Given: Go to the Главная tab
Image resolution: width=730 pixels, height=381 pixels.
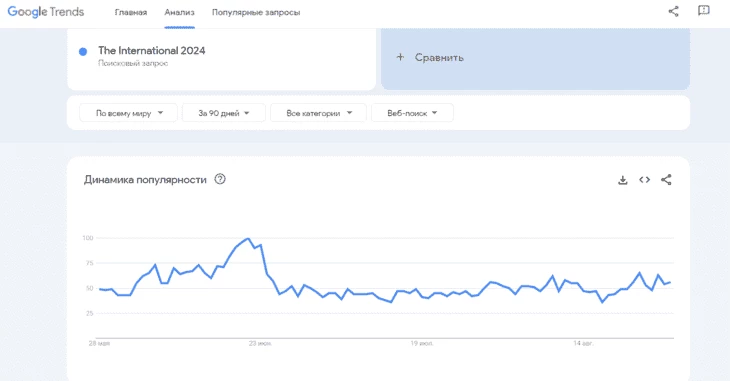Looking at the screenshot, I should tap(131, 13).
